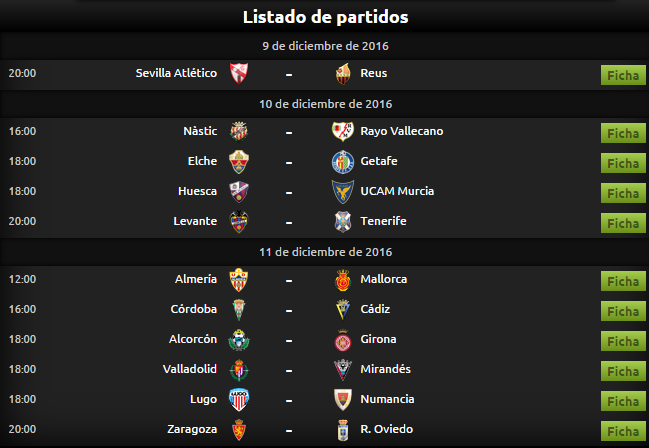Click the Valladolid team name
The height and width of the screenshot is (448, 649).
coord(190,369)
